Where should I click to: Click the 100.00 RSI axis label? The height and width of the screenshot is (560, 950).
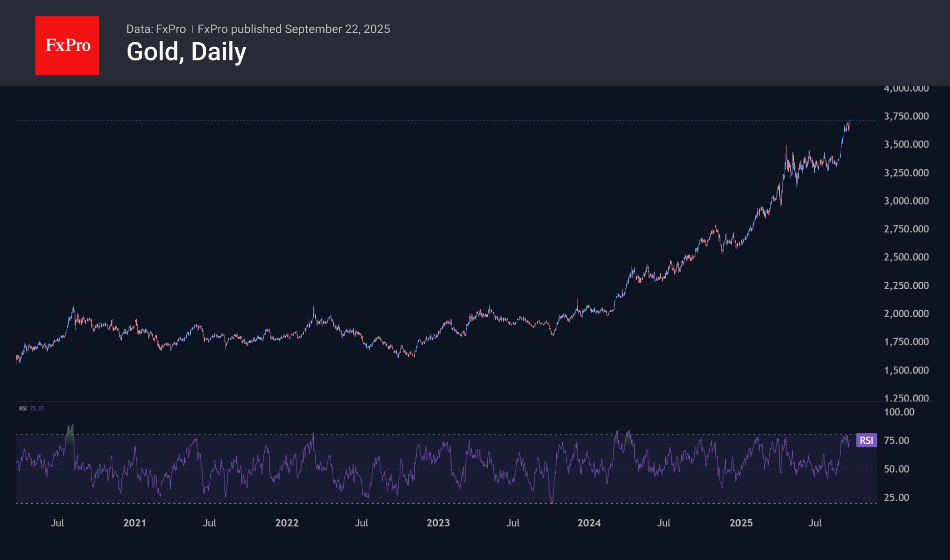click(x=899, y=412)
